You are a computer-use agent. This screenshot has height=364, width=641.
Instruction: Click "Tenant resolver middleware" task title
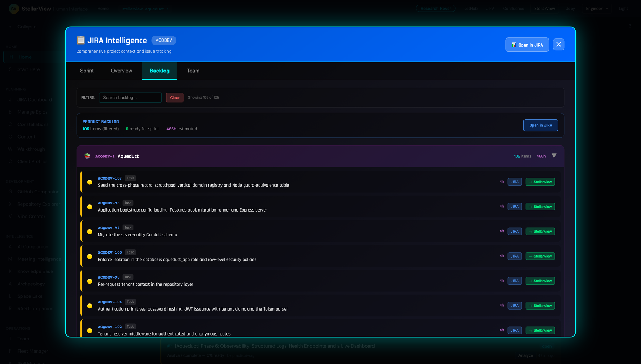tap(164, 334)
